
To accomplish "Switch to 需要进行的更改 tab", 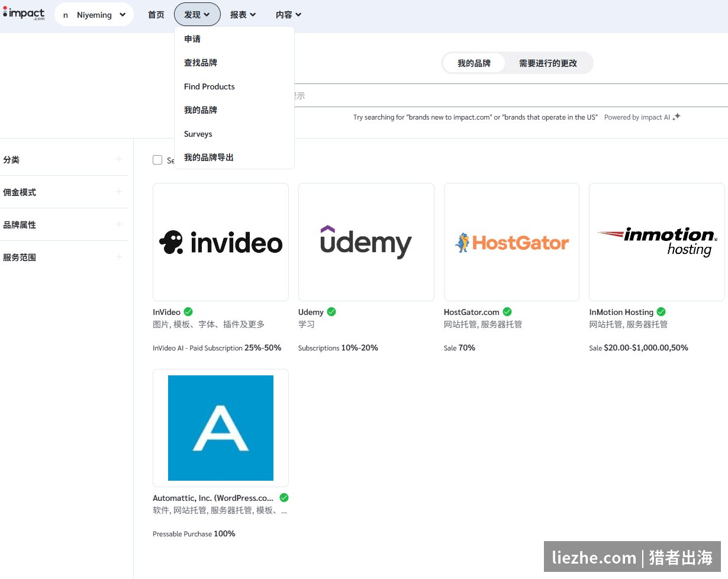I will [x=548, y=63].
